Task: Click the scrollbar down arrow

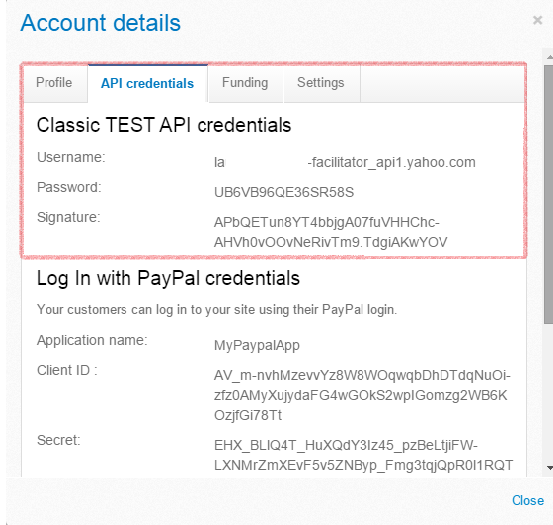Action: click(549, 468)
